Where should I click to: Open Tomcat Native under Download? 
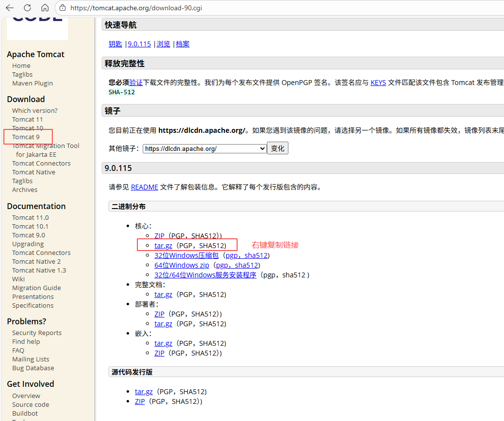[34, 172]
